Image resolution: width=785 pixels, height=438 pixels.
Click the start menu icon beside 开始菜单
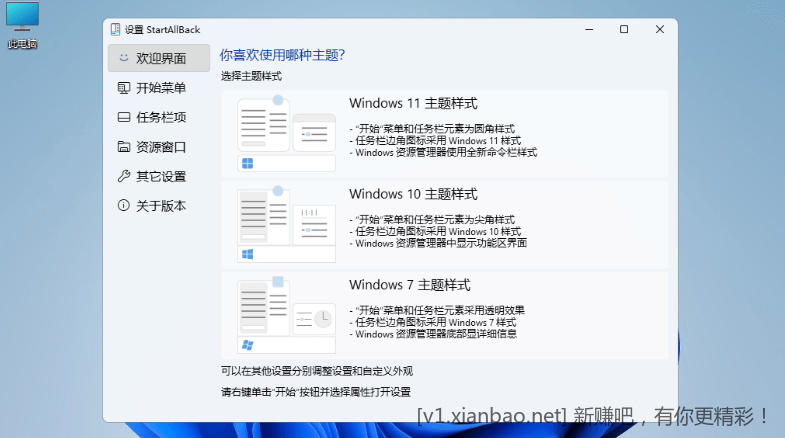pos(124,88)
